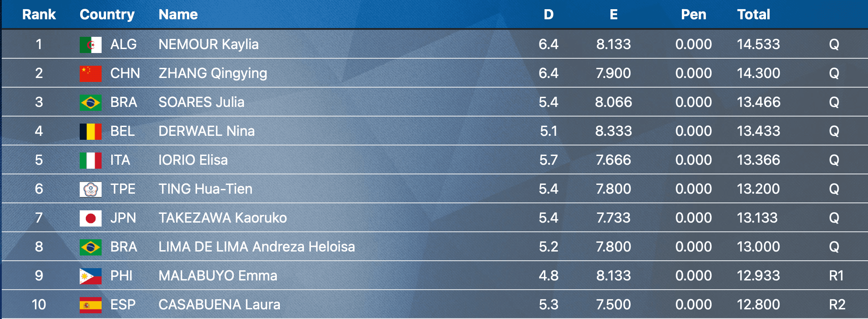Click the Spain flag icon
868x319 pixels.
tap(90, 305)
